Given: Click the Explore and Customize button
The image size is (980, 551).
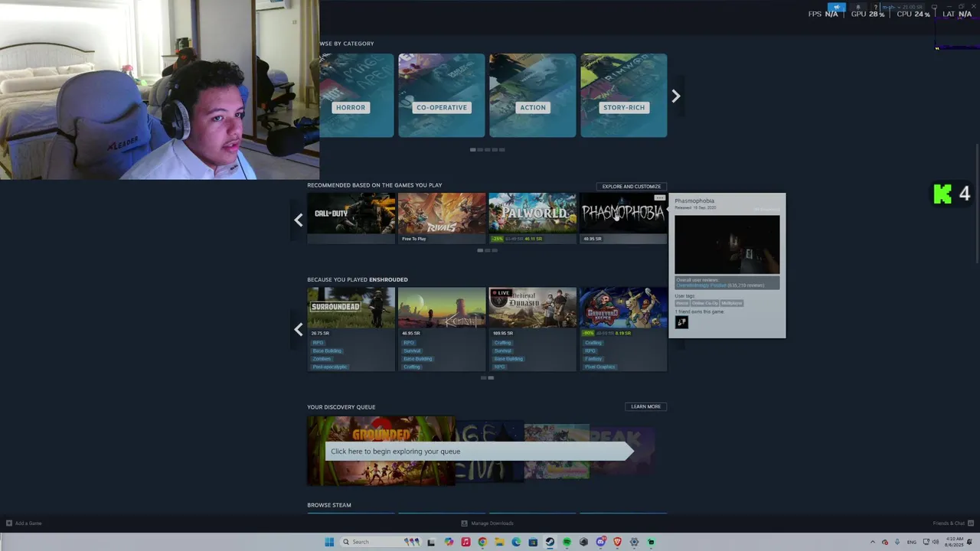Looking at the screenshot, I should (x=631, y=186).
